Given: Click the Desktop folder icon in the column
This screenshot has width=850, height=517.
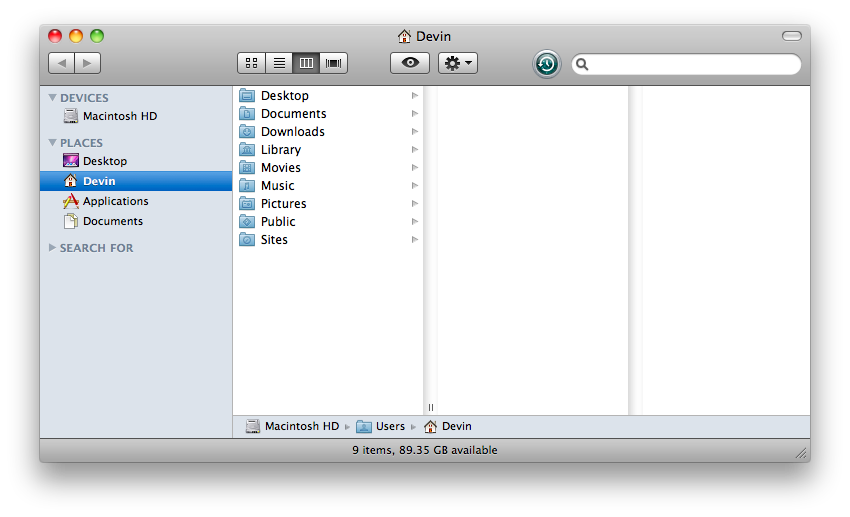Looking at the screenshot, I should (x=247, y=95).
